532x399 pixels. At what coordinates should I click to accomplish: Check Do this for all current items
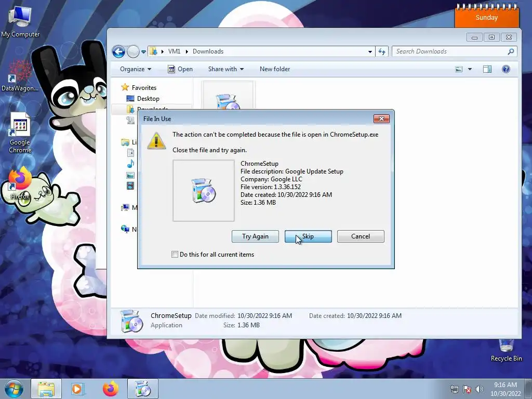tap(175, 255)
